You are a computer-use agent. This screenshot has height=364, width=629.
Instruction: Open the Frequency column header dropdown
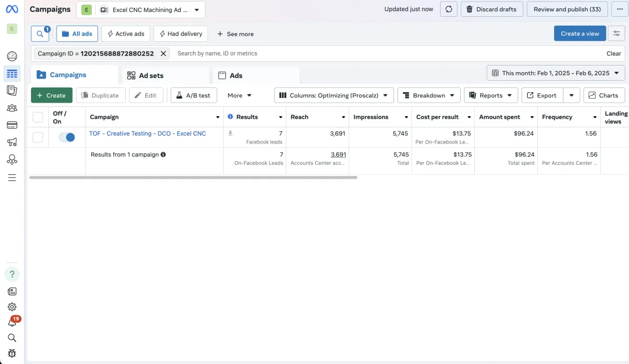595,117
